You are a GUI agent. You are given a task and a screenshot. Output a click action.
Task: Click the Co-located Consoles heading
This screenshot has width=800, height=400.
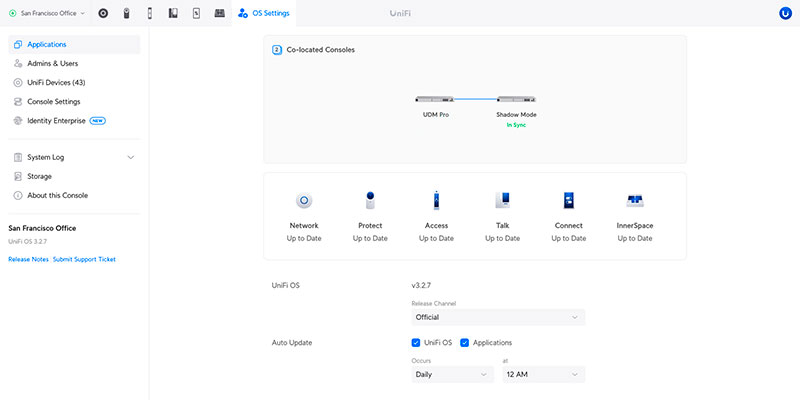click(x=320, y=50)
